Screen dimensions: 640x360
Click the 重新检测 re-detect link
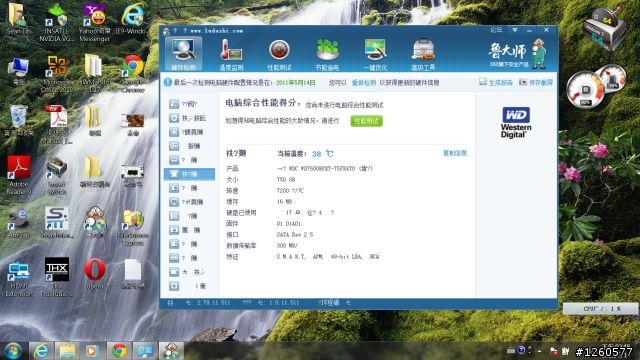pyautogui.click(x=364, y=83)
